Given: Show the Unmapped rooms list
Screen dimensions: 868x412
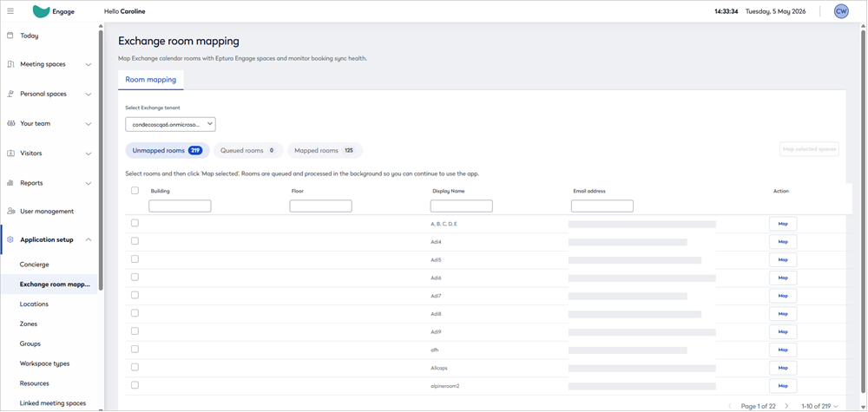Looking at the screenshot, I should coord(168,150).
